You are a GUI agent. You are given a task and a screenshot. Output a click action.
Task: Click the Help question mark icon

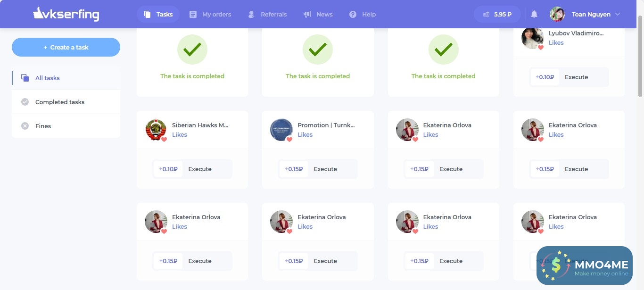tap(353, 14)
